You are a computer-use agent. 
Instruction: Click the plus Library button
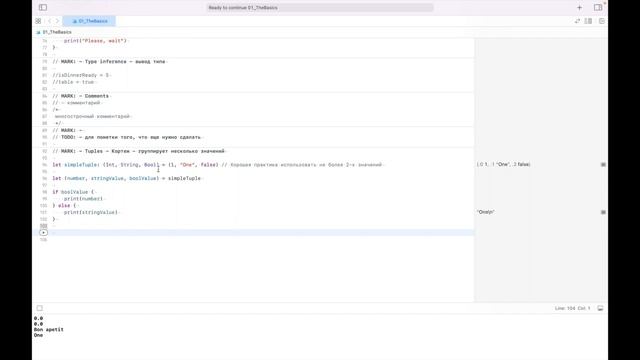pos(579,7)
